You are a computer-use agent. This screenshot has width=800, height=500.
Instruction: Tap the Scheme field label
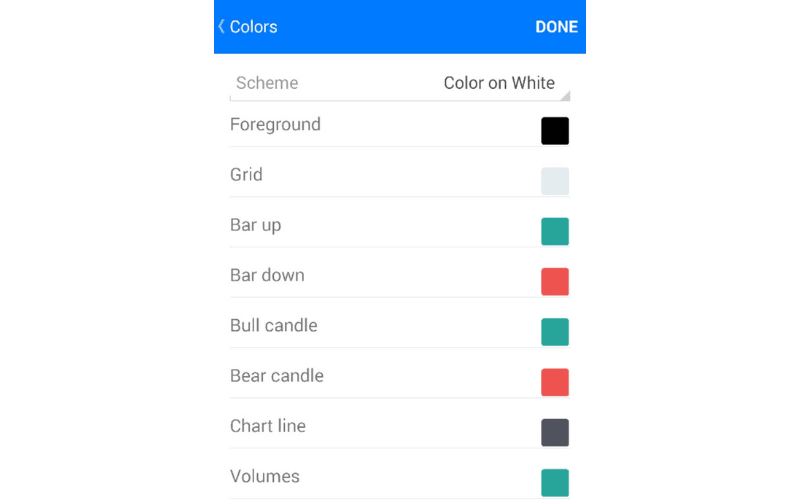click(x=267, y=83)
